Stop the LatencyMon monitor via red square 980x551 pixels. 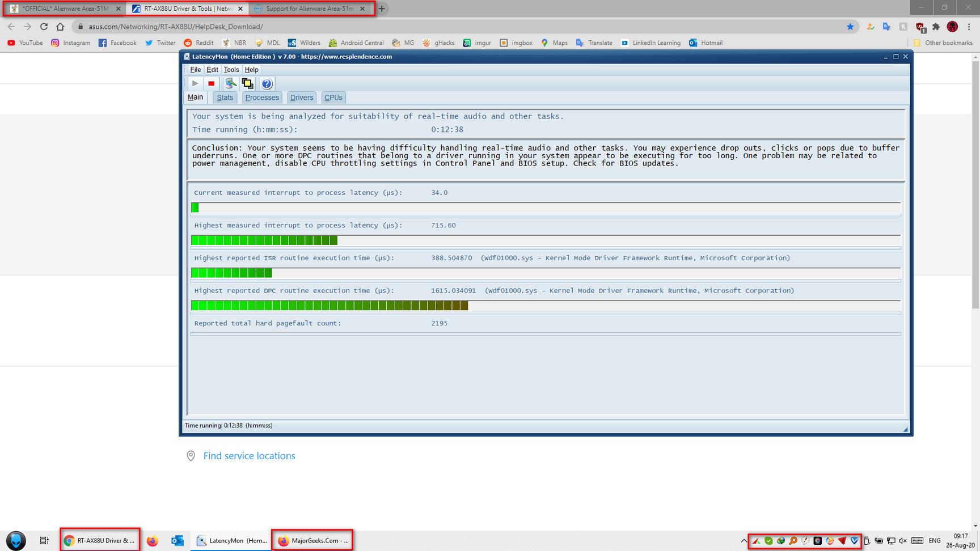[212, 83]
